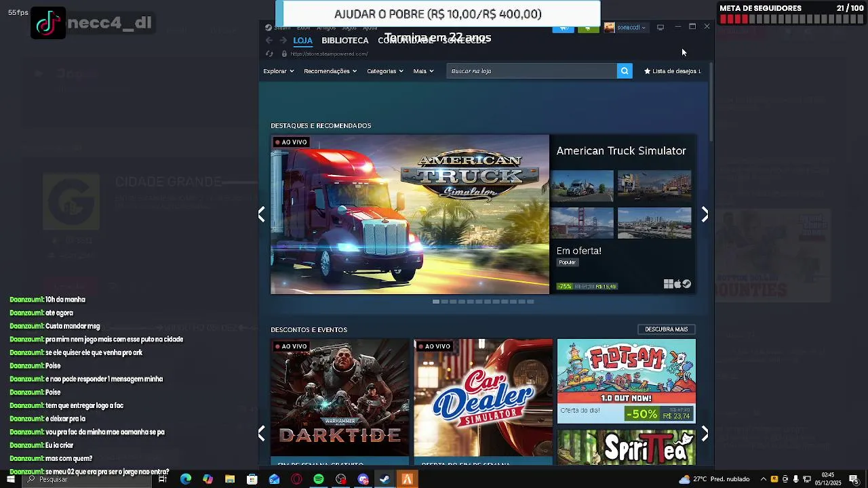The image size is (868, 488).
Task: Expand the Mais store menu
Action: 423,70
